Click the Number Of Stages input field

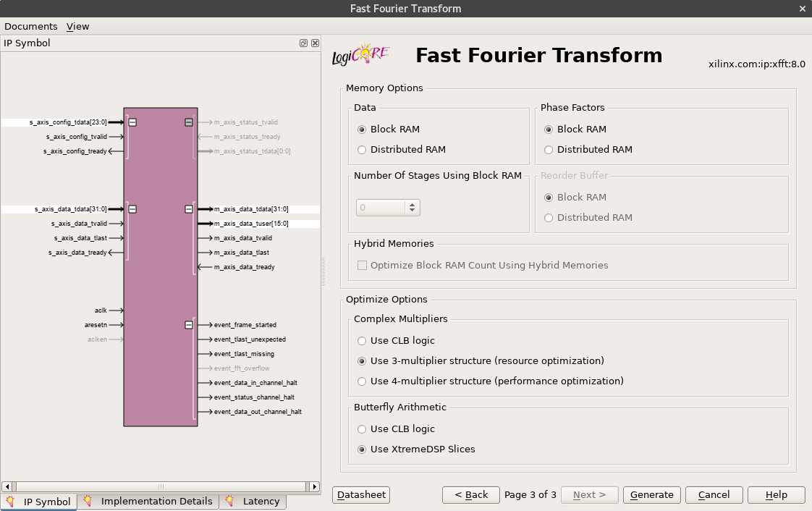click(381, 208)
